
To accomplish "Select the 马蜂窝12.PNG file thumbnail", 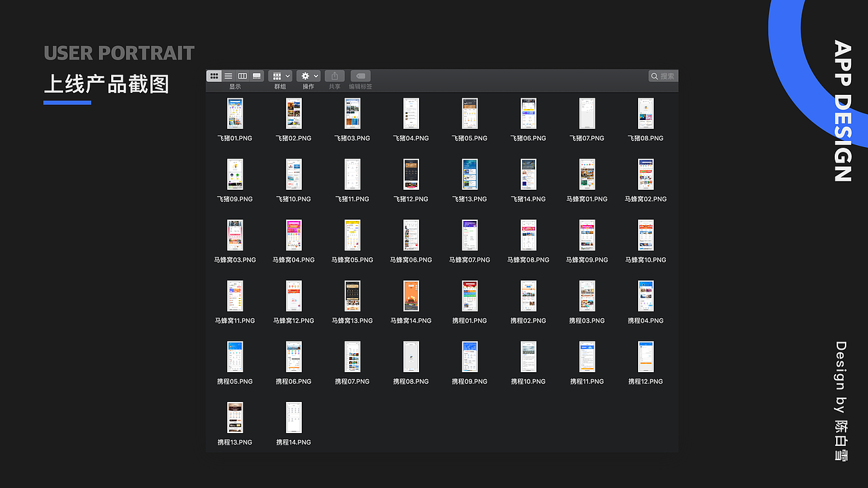I will (x=294, y=296).
